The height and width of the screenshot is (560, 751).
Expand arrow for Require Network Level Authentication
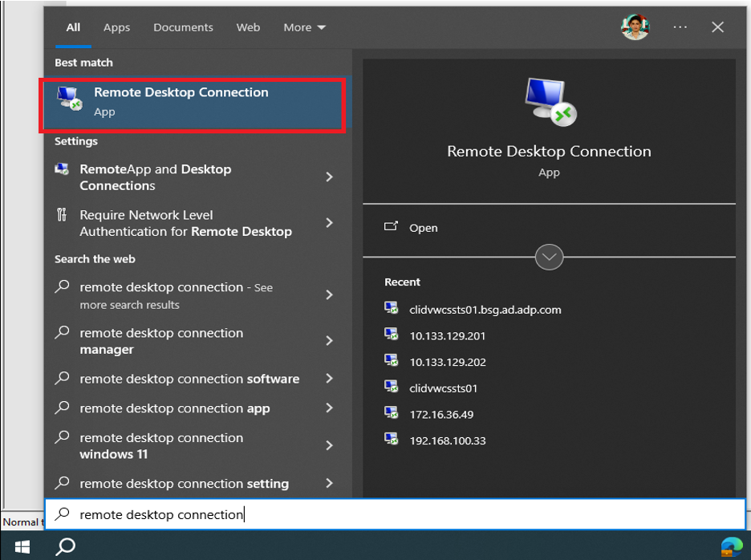[x=330, y=223]
